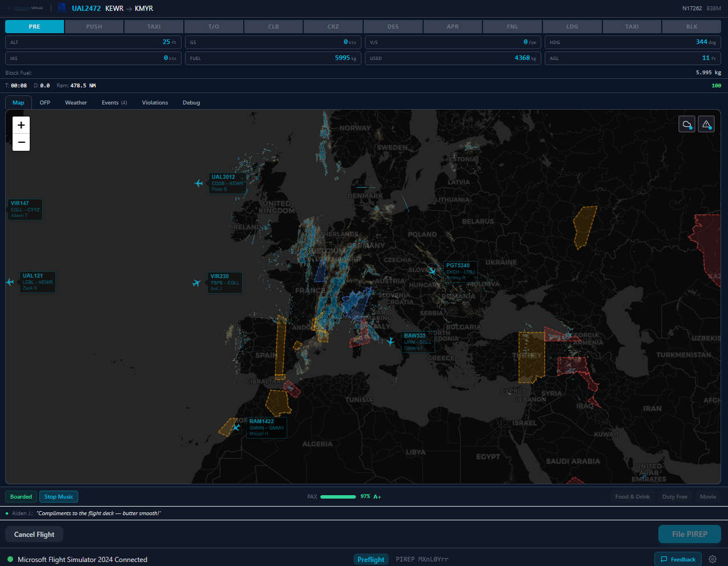Click the PGT5340 flight label
728x566 pixels.
click(460, 271)
